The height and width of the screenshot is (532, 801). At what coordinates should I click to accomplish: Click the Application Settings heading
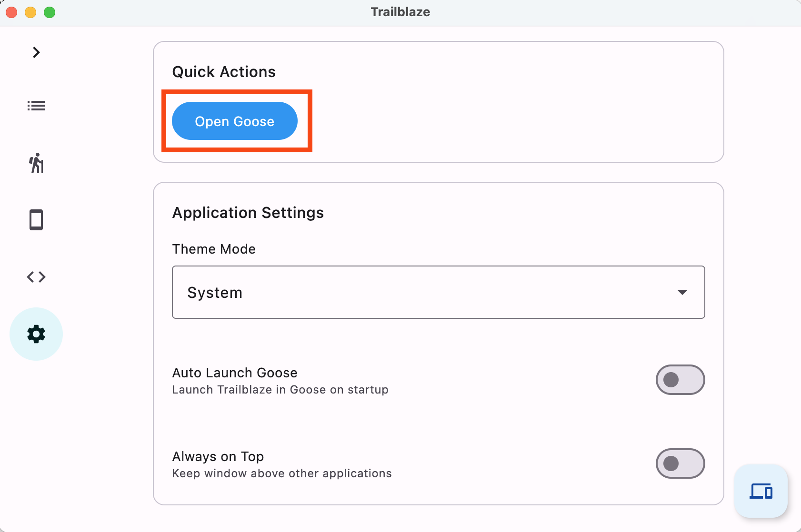248,213
